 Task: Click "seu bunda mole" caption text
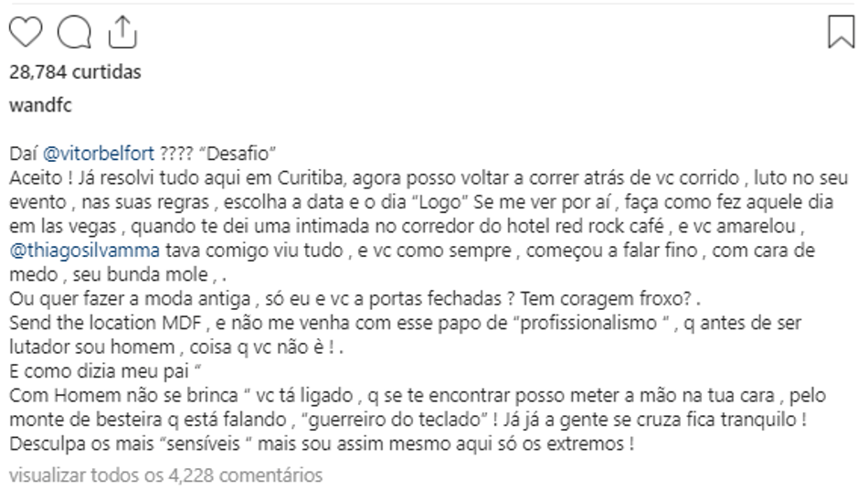tap(140, 275)
